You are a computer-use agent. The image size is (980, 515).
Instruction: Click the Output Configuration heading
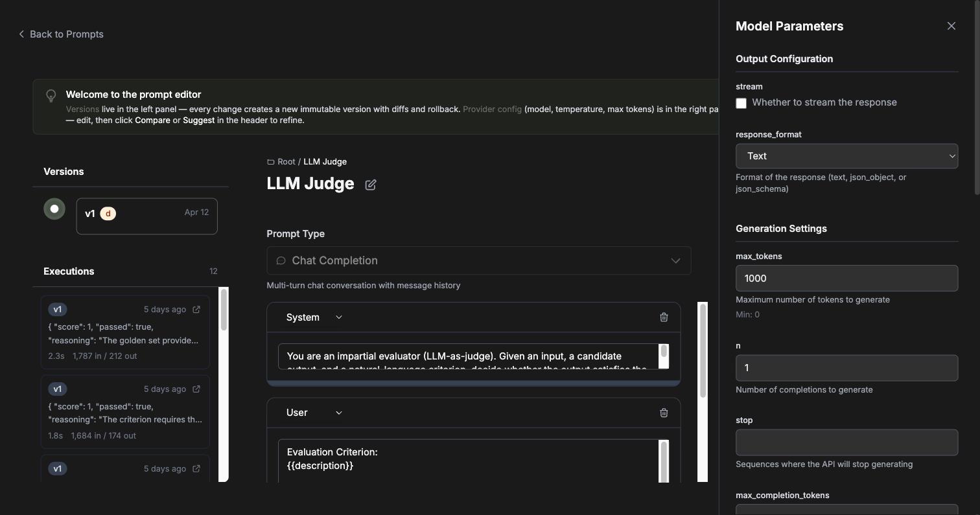pyautogui.click(x=784, y=59)
